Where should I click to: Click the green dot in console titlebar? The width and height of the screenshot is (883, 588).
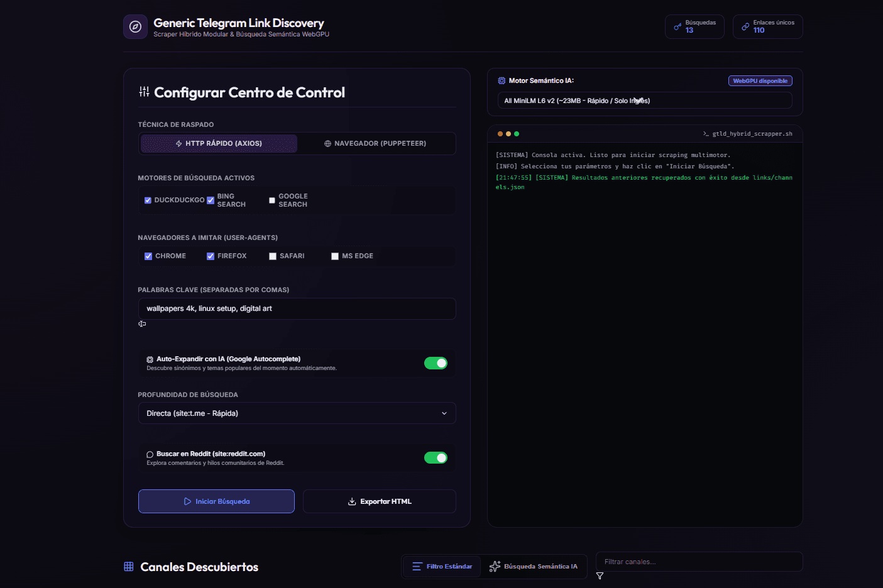(x=517, y=134)
